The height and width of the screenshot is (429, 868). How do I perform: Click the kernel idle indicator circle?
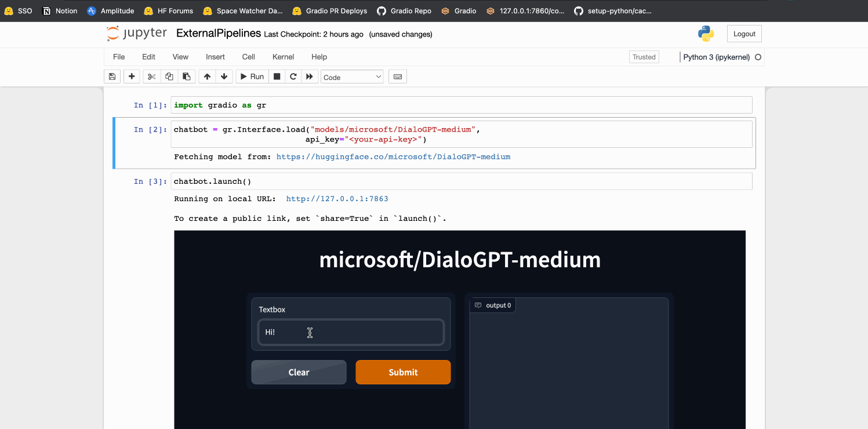pos(758,57)
